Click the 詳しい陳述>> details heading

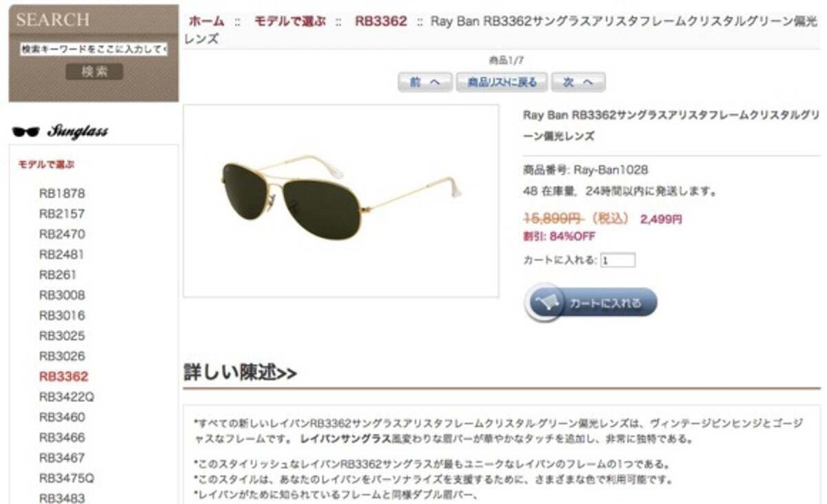(x=241, y=372)
